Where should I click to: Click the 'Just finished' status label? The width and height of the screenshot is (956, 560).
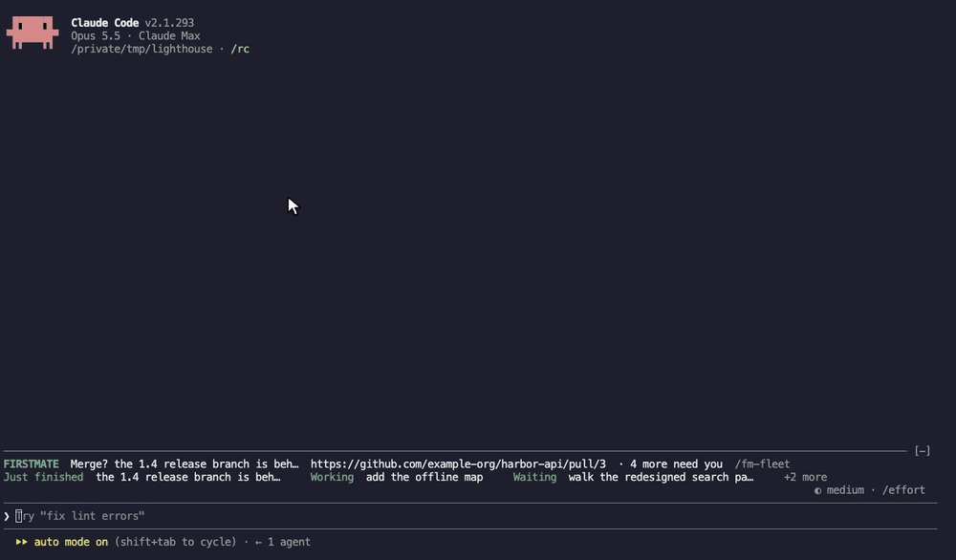43,477
